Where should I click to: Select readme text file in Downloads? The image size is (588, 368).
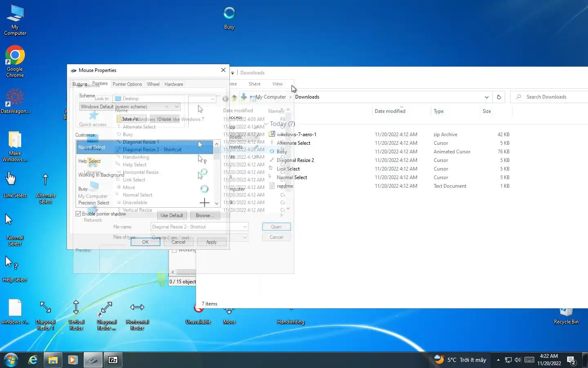pyautogui.click(x=285, y=186)
